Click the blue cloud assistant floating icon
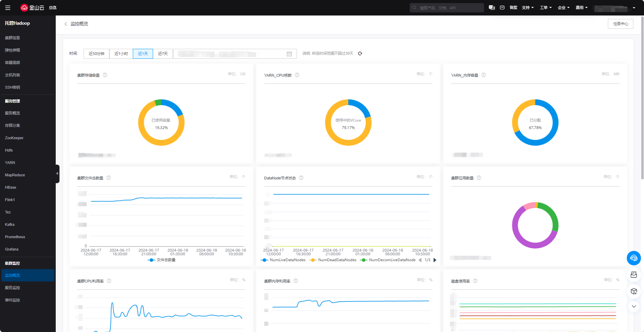The image size is (644, 332). (x=633, y=258)
